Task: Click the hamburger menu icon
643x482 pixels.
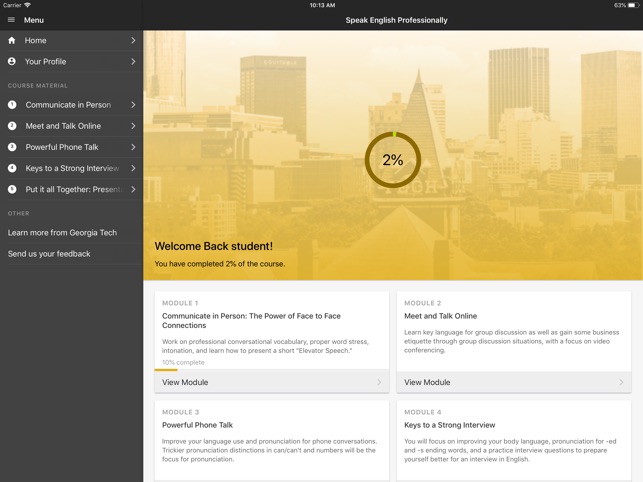Action: [x=12, y=20]
